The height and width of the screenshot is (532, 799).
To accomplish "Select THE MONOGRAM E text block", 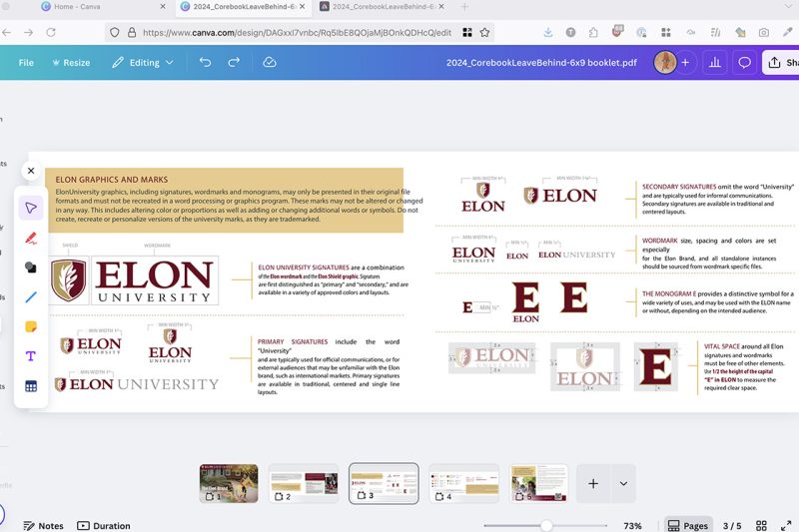I will point(718,301).
